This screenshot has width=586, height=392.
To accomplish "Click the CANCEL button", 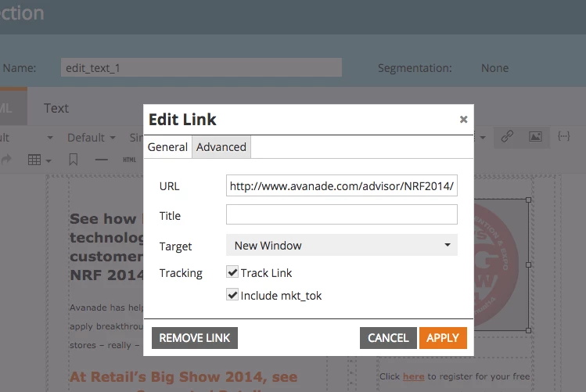I will 388,338.
